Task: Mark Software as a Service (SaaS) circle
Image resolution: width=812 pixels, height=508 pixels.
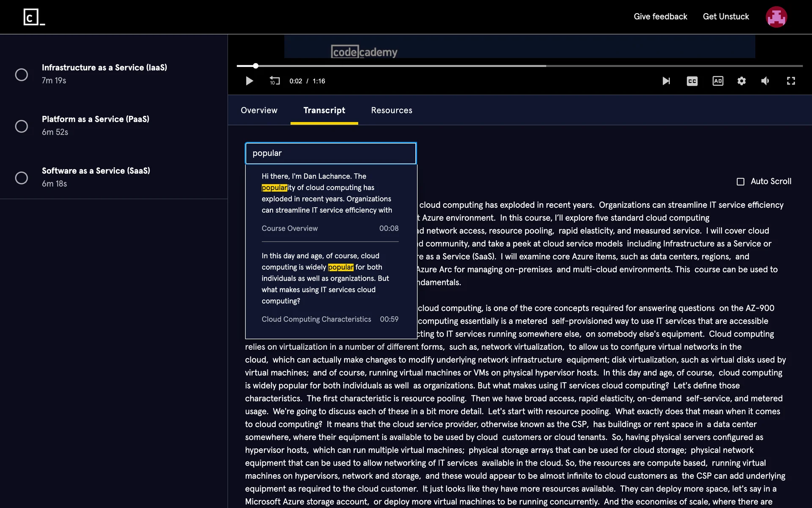Action: click(22, 178)
